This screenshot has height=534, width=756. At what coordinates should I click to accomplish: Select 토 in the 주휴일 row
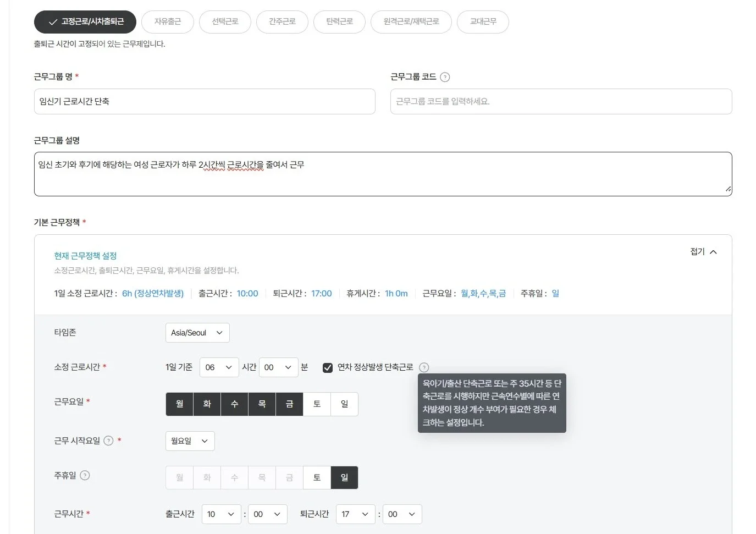point(317,477)
